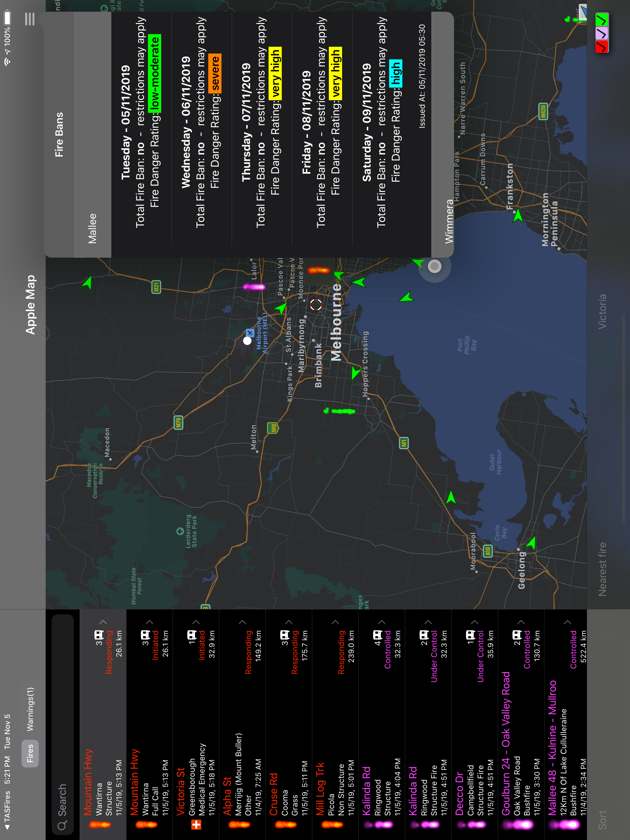The image size is (630, 840).
Task: Tap the medical cross icon on Victoria St row
Action: 196,824
